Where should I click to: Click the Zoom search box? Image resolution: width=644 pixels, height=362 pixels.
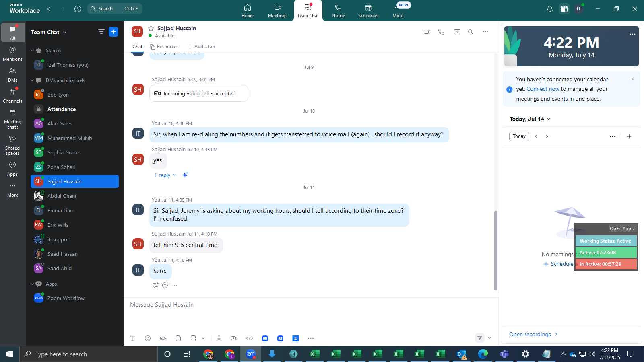pos(115,9)
